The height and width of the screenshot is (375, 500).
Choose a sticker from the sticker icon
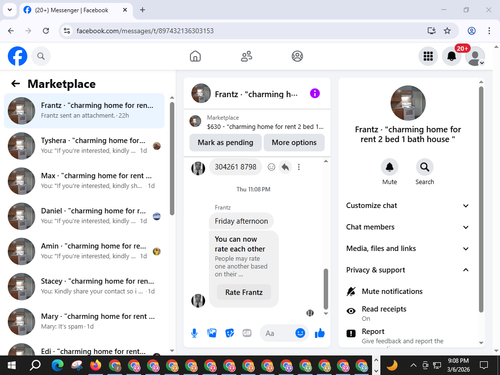click(229, 333)
